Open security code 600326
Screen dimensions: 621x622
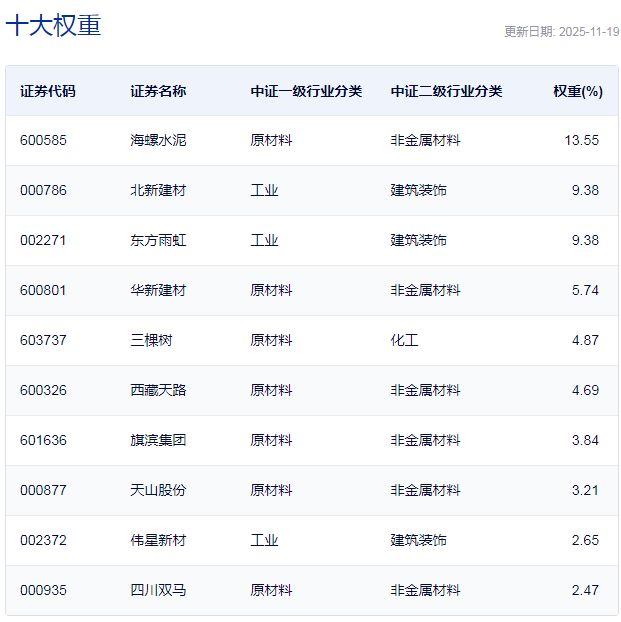43,391
